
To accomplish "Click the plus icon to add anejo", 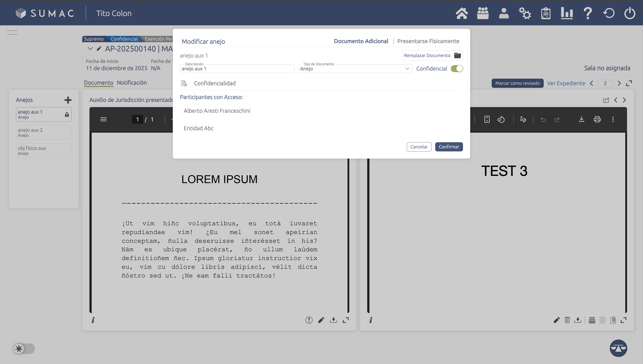I will pos(68,100).
